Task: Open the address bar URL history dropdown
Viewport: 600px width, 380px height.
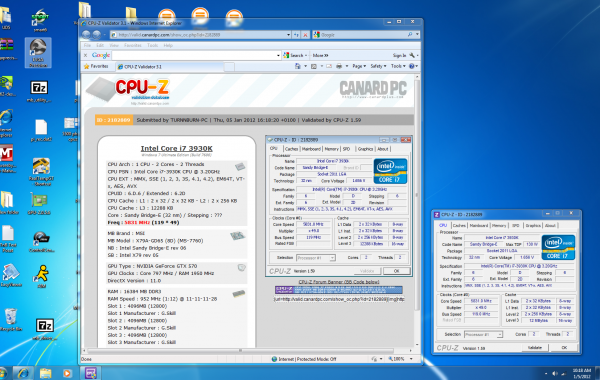Action: coord(289,35)
